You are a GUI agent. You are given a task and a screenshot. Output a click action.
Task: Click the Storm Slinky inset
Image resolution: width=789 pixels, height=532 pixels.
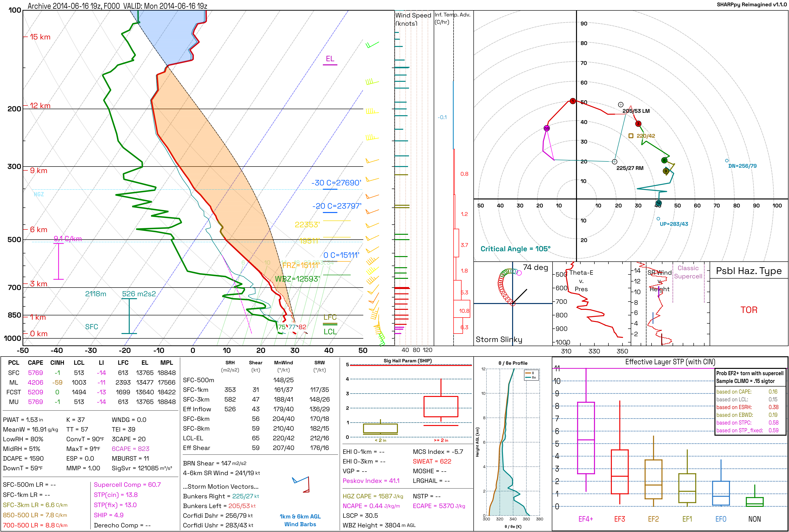[x=513, y=304]
